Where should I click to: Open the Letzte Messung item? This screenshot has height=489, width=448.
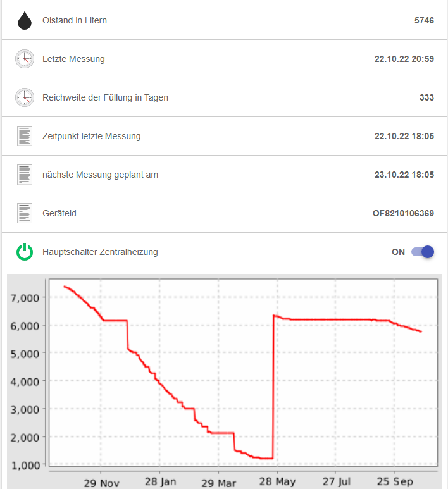click(x=73, y=59)
